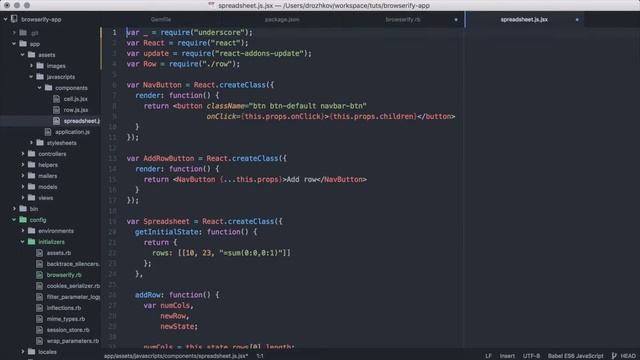Click line number 1 in the gutter
The height and width of the screenshot is (360, 640).
click(114, 32)
